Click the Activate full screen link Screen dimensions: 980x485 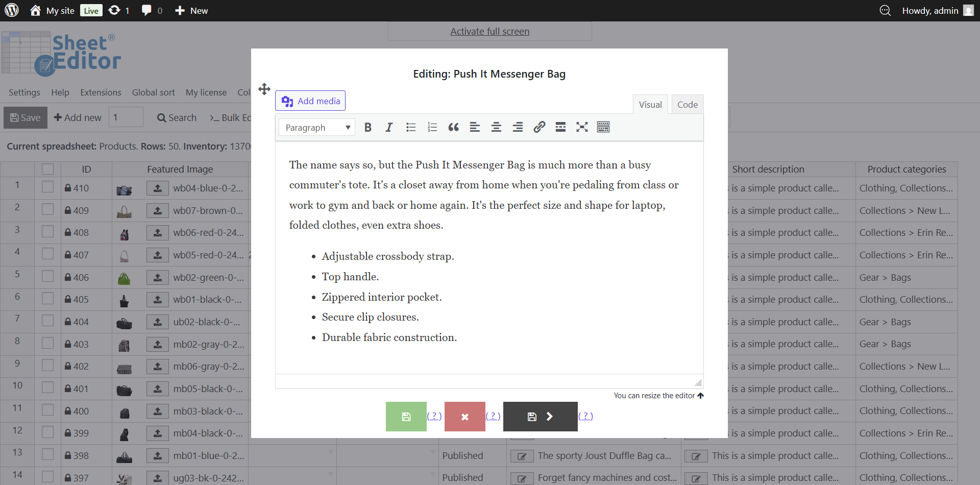(490, 31)
